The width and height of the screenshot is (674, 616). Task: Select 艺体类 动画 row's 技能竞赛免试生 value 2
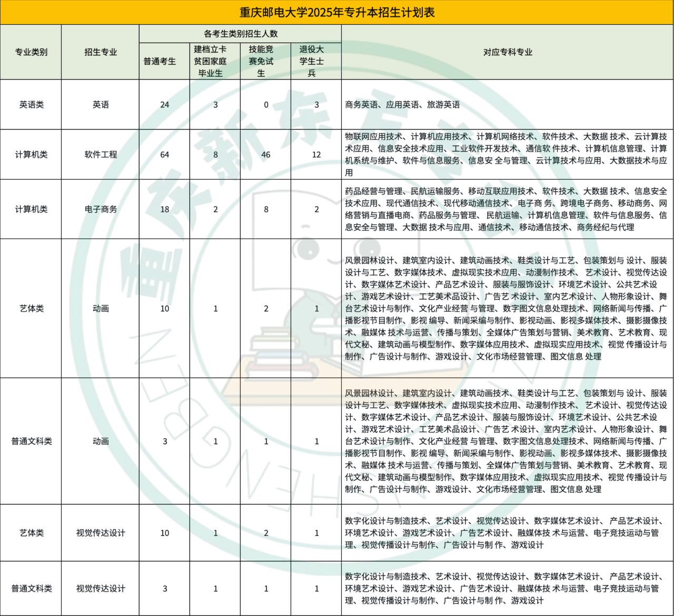pyautogui.click(x=266, y=309)
